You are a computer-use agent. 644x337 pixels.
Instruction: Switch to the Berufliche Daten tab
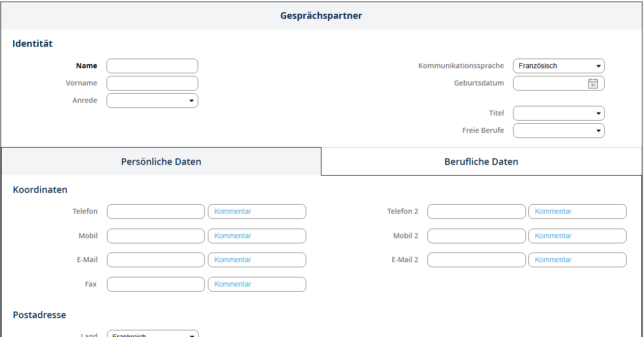[481, 162]
